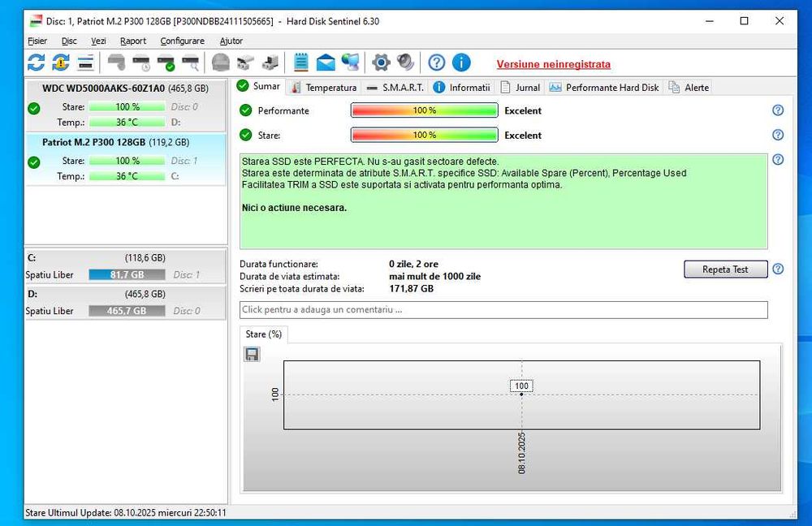The image size is (812, 526).
Task: Open the Ajutor menu
Action: [231, 41]
